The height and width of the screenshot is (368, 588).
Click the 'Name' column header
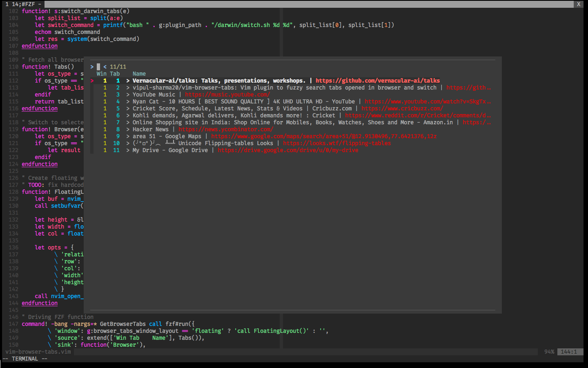(139, 74)
